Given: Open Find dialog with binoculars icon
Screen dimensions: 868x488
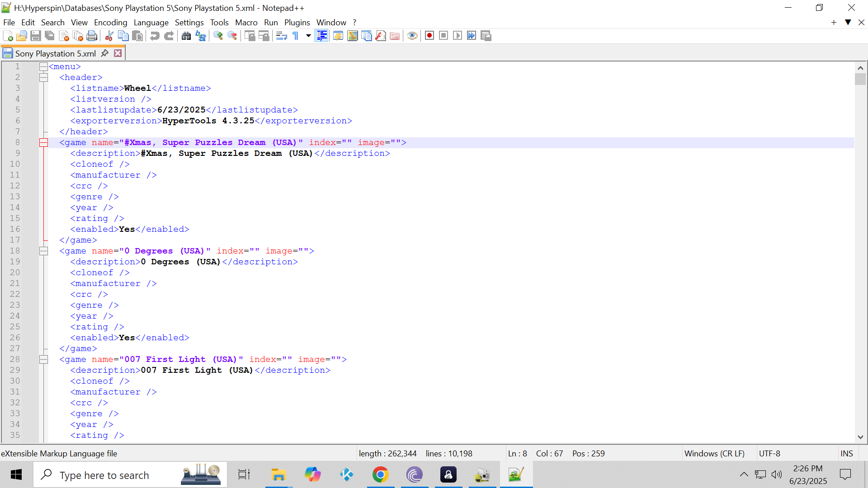Looking at the screenshot, I should coord(186,36).
